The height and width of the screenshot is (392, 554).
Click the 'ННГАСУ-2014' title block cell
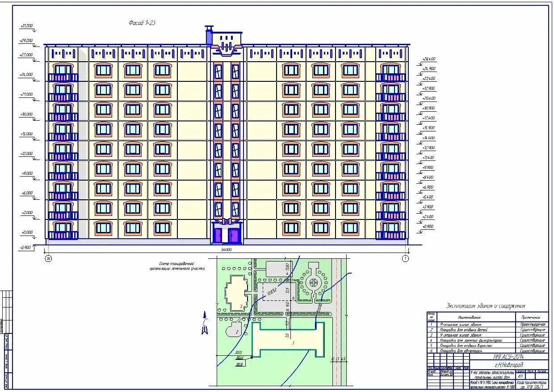pyautogui.click(x=509, y=357)
